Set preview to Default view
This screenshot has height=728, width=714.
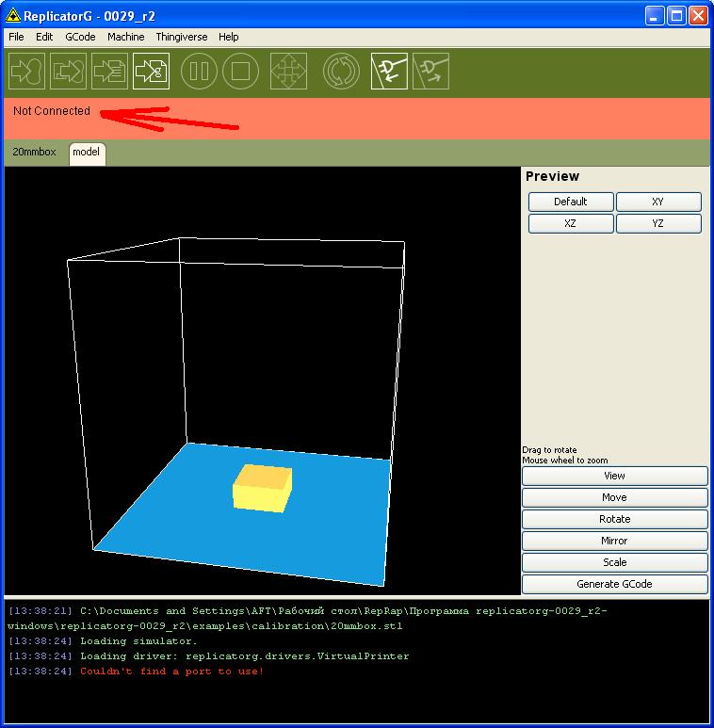[x=571, y=202]
